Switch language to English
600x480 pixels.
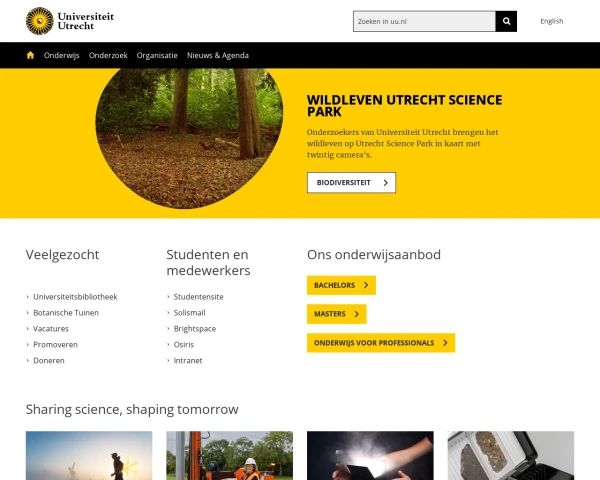coord(551,21)
